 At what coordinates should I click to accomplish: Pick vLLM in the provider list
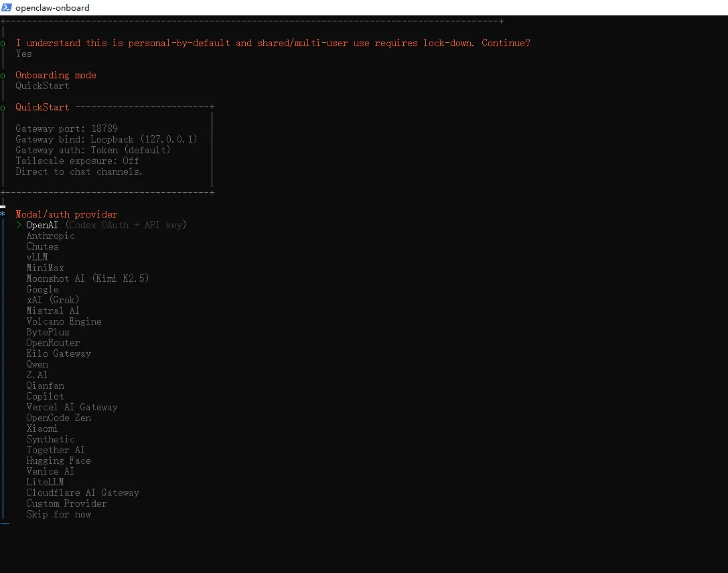(x=37, y=257)
